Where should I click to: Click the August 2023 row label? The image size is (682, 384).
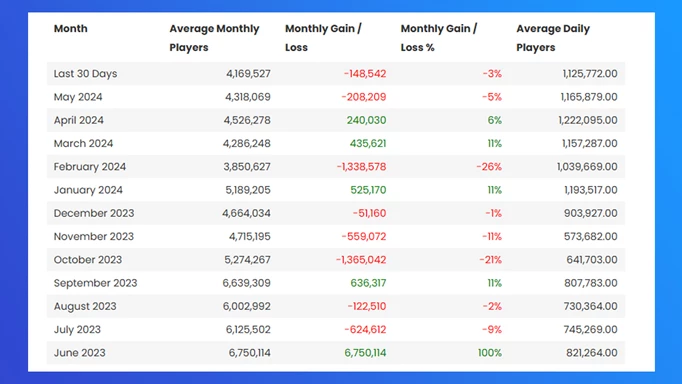(85, 307)
